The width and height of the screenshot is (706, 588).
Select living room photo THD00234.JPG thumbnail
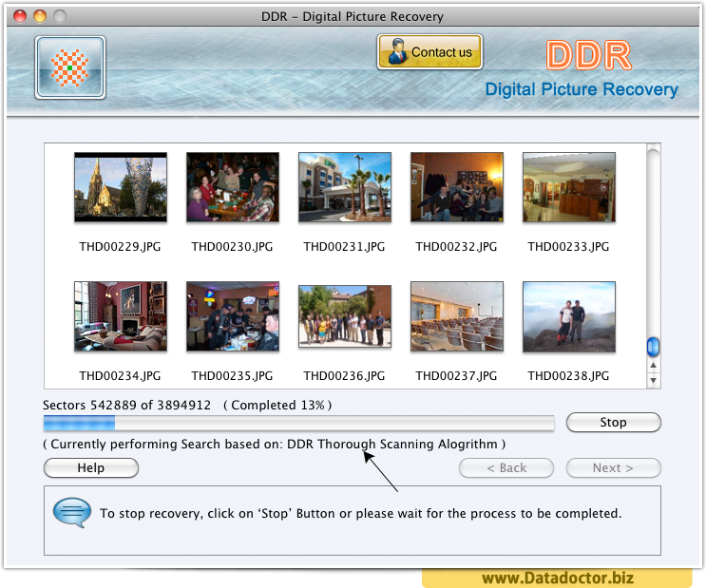pyautogui.click(x=121, y=316)
